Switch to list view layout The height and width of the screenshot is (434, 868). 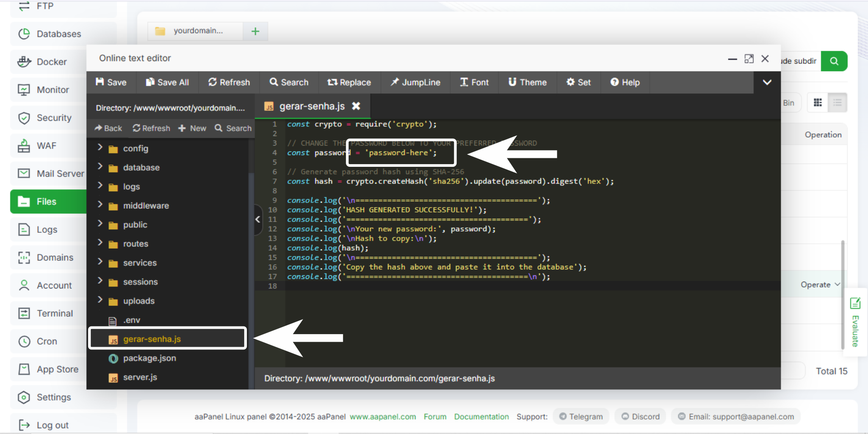tap(837, 103)
